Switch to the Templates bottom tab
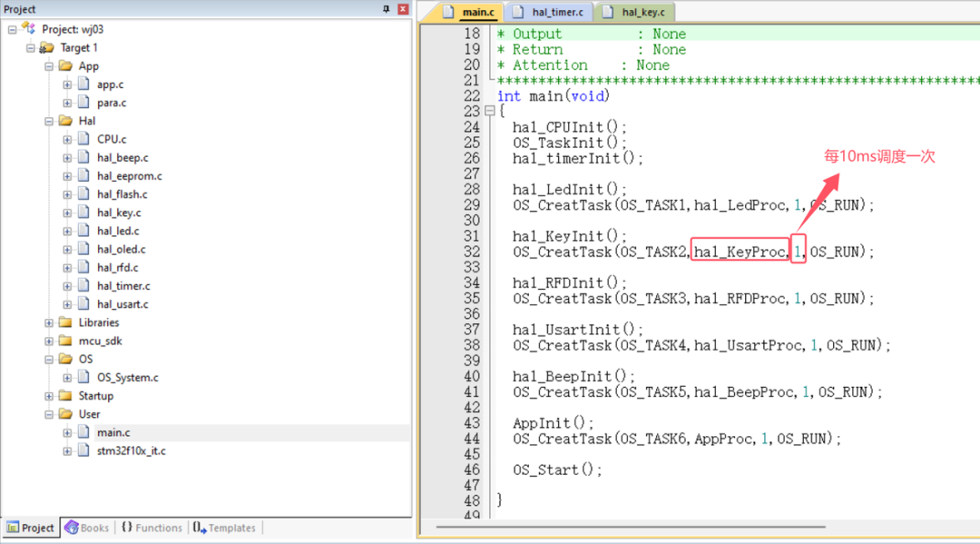This screenshot has height=544, width=980. tap(224, 528)
